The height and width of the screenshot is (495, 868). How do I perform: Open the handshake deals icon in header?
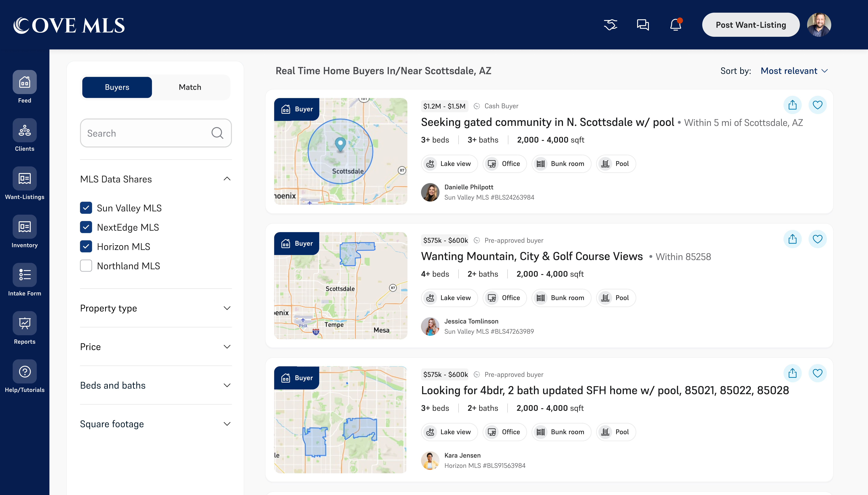(610, 25)
